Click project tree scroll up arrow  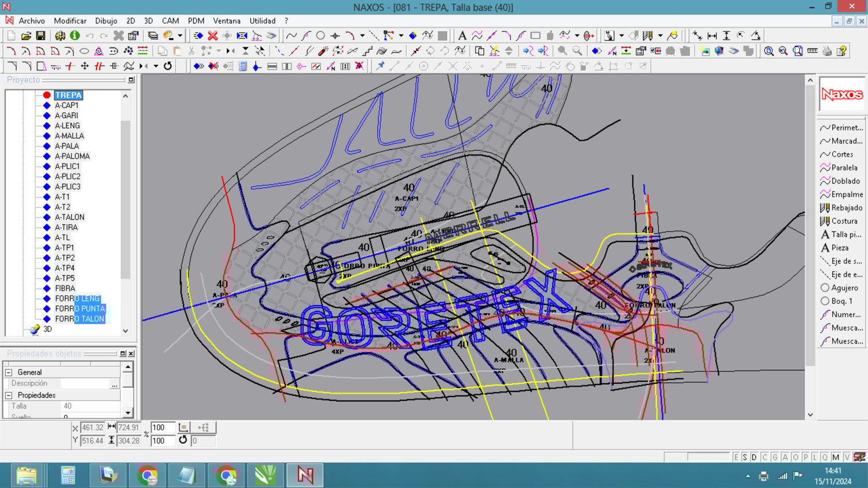coord(126,96)
